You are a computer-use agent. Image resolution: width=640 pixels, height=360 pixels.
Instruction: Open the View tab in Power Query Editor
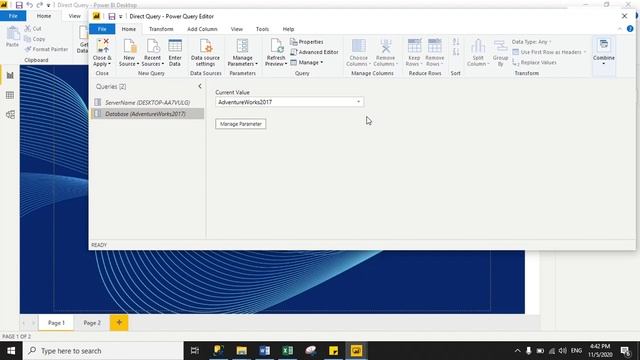point(237,29)
